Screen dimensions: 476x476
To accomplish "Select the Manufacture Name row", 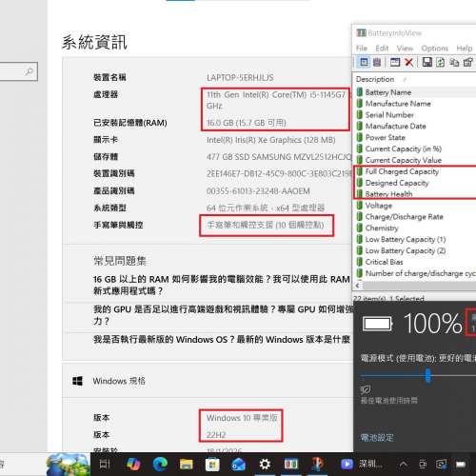I will tap(416, 104).
